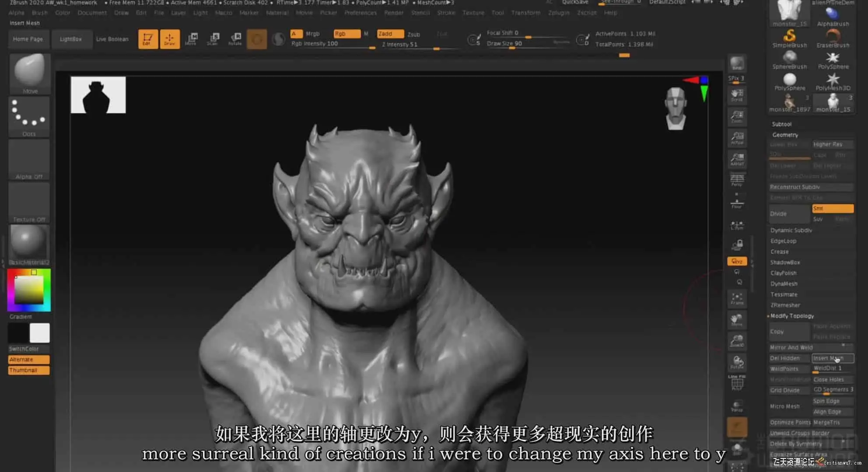Pick a color in the color picker square
Screen dimensions: 868x472
pyautogui.click(x=29, y=290)
